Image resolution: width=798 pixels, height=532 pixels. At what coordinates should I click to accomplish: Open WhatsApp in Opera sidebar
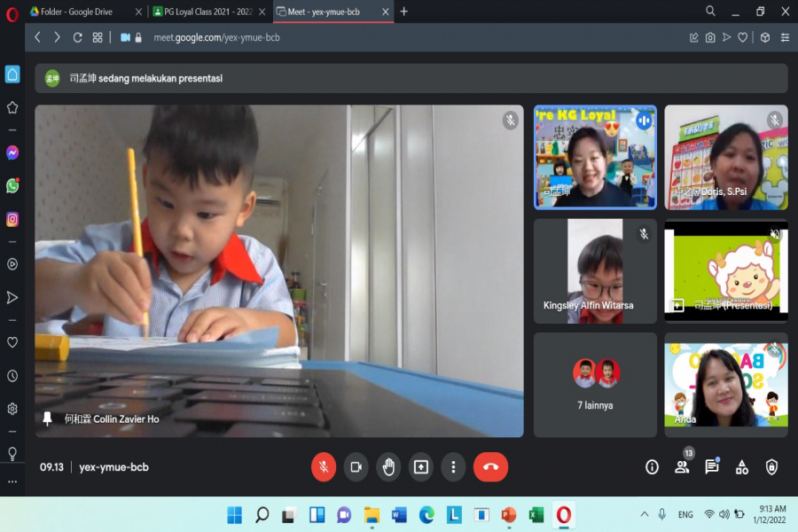coord(12,186)
